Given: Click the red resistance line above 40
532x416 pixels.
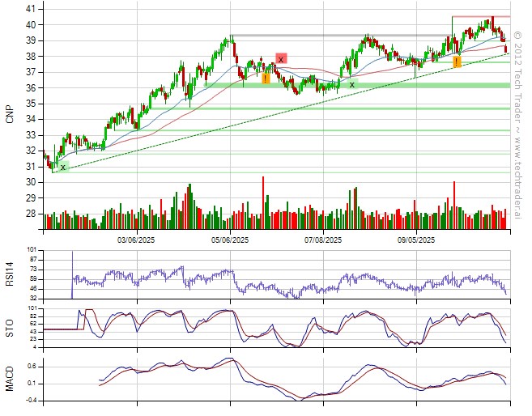Looking at the screenshot, I should 481,16.
